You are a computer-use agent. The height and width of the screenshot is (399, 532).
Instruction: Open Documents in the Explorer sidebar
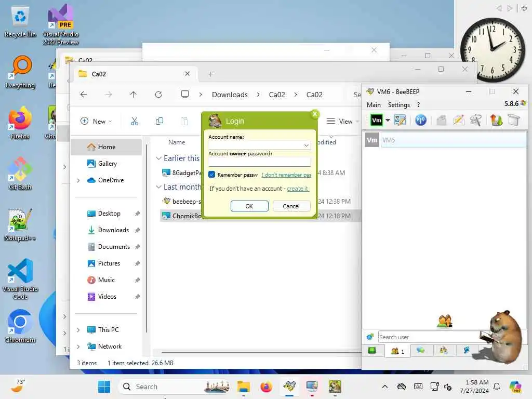pos(109,247)
